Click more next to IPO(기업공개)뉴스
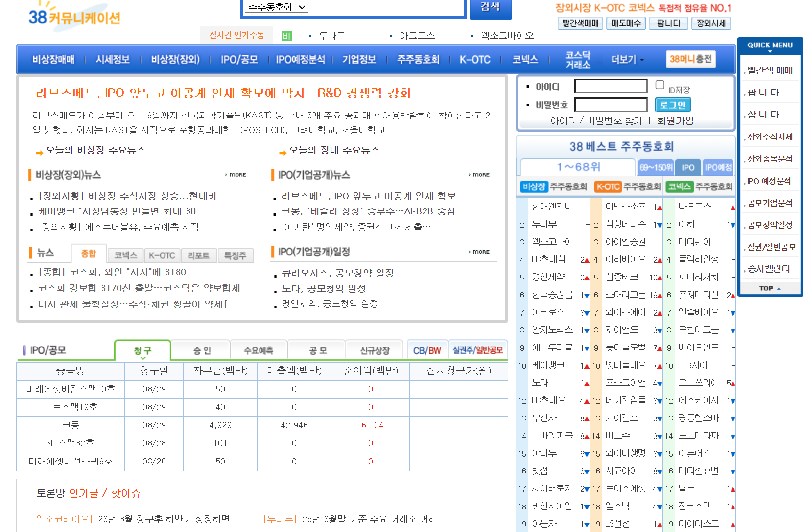Screen dimensions: 803x532 tap(479, 175)
